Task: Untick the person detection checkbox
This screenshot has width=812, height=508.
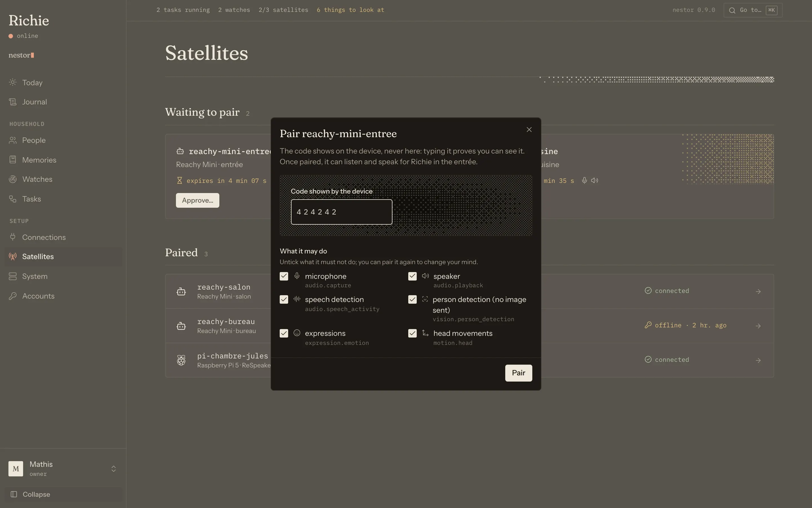Action: [412, 299]
